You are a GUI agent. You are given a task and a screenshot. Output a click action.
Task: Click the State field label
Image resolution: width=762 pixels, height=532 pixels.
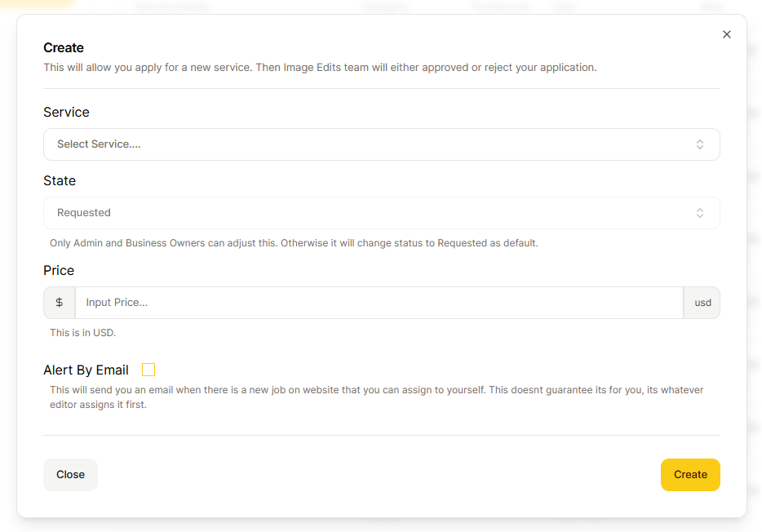pos(60,181)
